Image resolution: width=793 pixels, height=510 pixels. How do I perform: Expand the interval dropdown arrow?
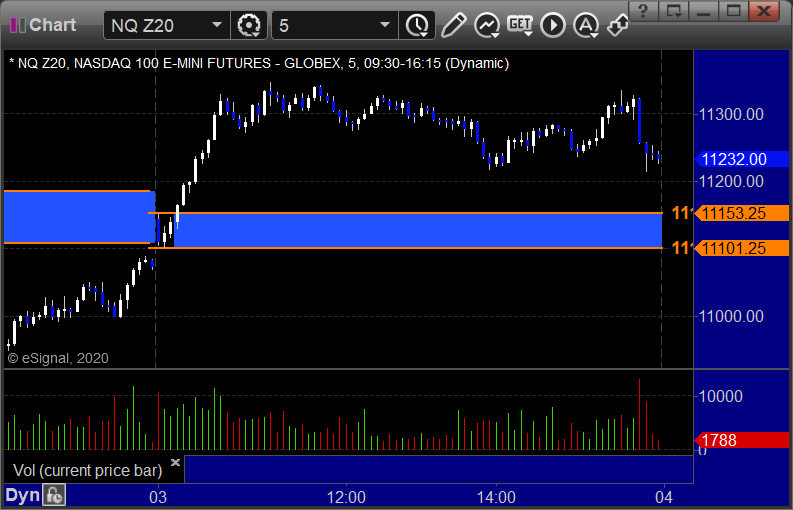click(385, 25)
